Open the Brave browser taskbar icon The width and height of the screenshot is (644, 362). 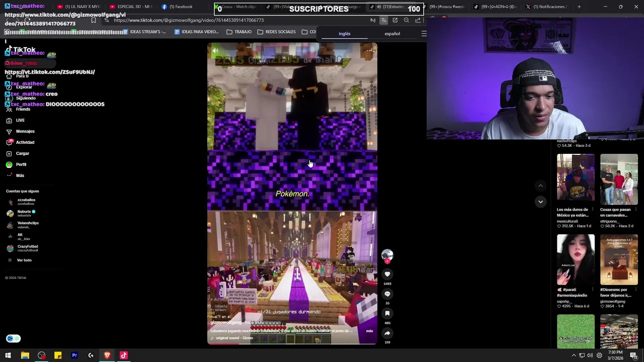click(107, 355)
